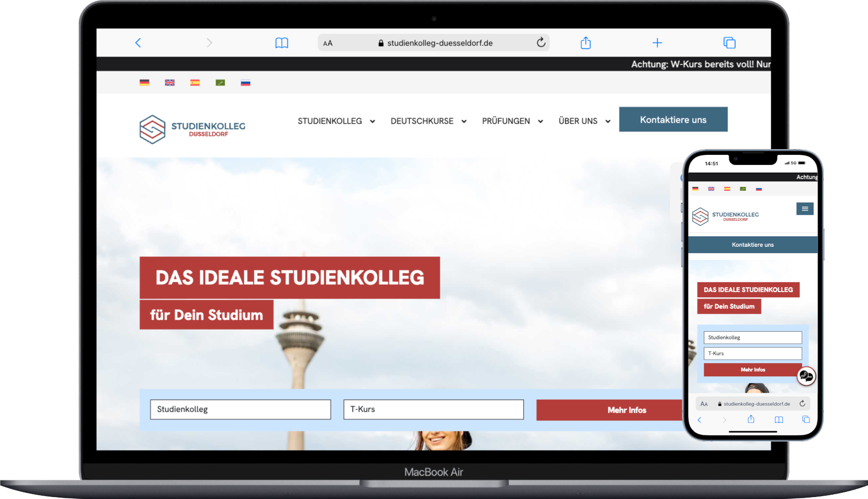Click DAS IDEALE STUDIENKOLLEG headline on laptop
This screenshot has height=499, width=868.
point(290,278)
